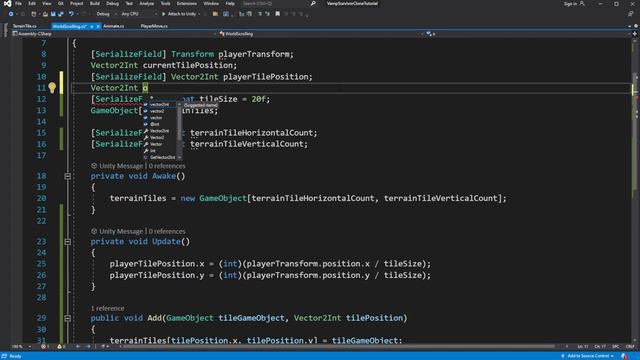Open the Build menu
This screenshot has height=360, width=640.
(x=95, y=4)
